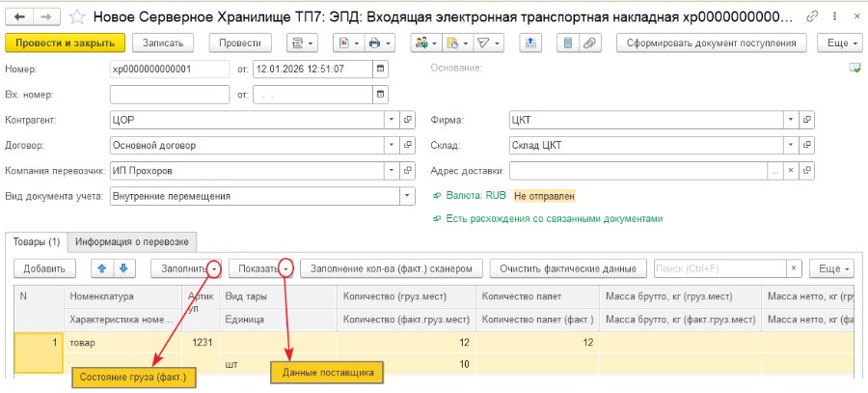Open calendar for the Вх. номер date
Screen dimensions: 868x393
pyautogui.click(x=380, y=95)
